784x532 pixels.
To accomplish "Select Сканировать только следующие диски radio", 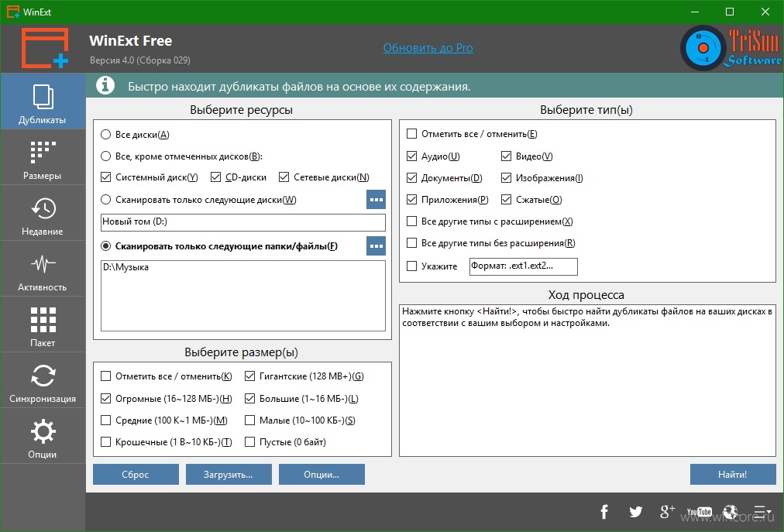I will click(x=198, y=200).
